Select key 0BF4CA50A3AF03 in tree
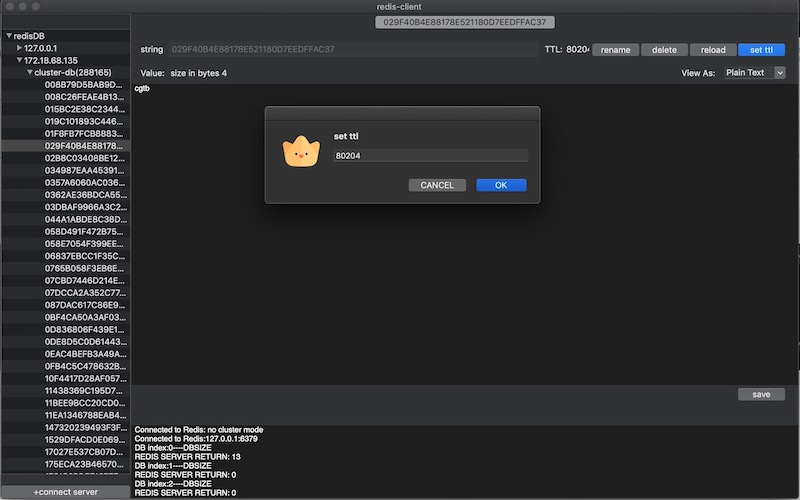This screenshot has height=500, width=800. point(84,317)
